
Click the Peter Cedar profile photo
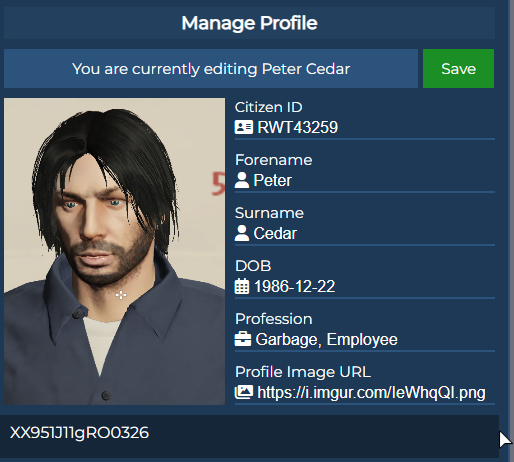pos(114,251)
